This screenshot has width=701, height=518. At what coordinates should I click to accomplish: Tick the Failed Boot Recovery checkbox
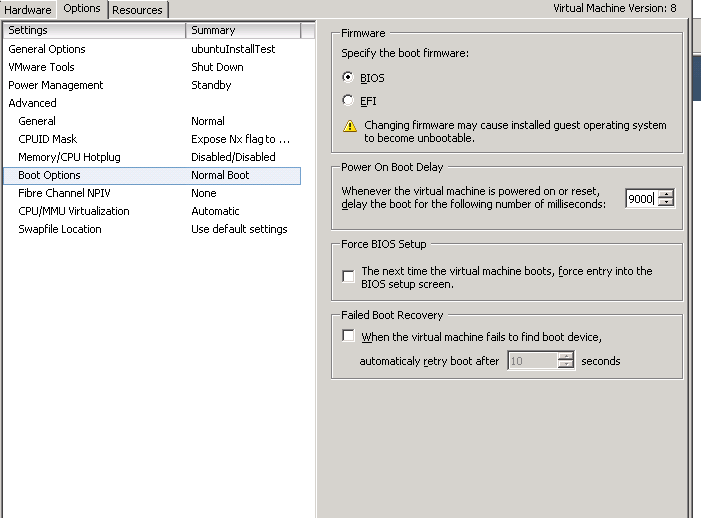click(x=348, y=336)
